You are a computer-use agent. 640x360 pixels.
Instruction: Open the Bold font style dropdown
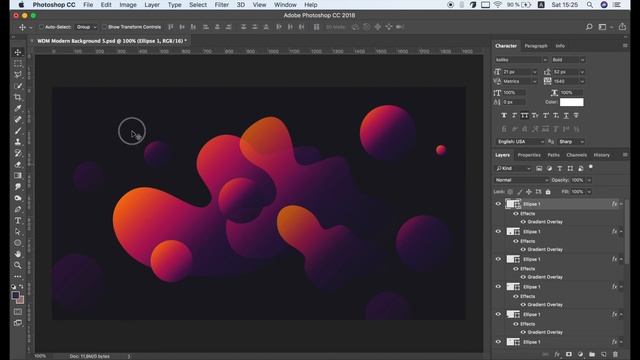(x=568, y=60)
